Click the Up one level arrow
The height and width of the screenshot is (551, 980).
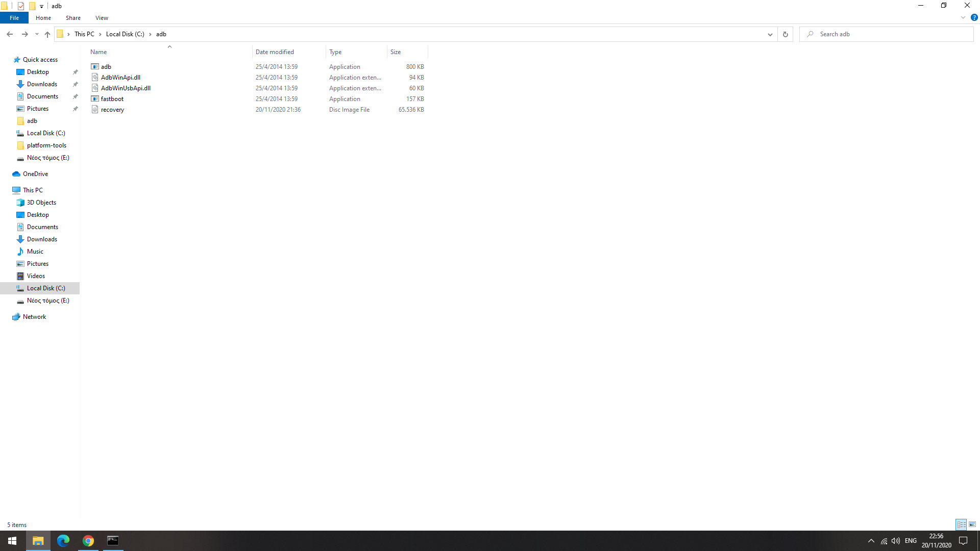(47, 34)
